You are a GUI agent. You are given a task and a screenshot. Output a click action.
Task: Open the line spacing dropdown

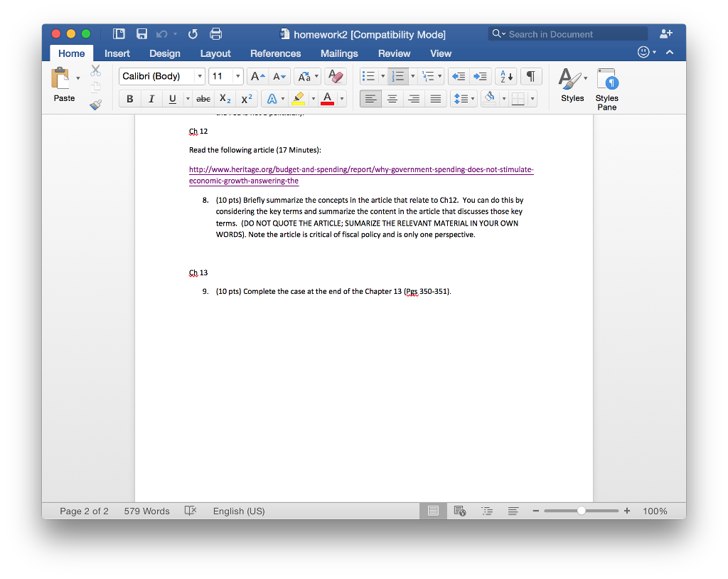[x=464, y=99]
